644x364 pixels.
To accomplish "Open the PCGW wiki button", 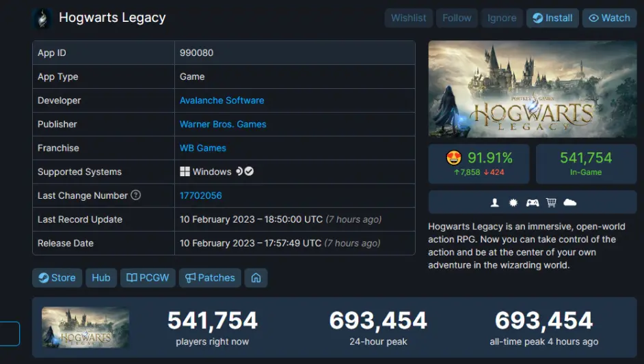I will tap(148, 278).
